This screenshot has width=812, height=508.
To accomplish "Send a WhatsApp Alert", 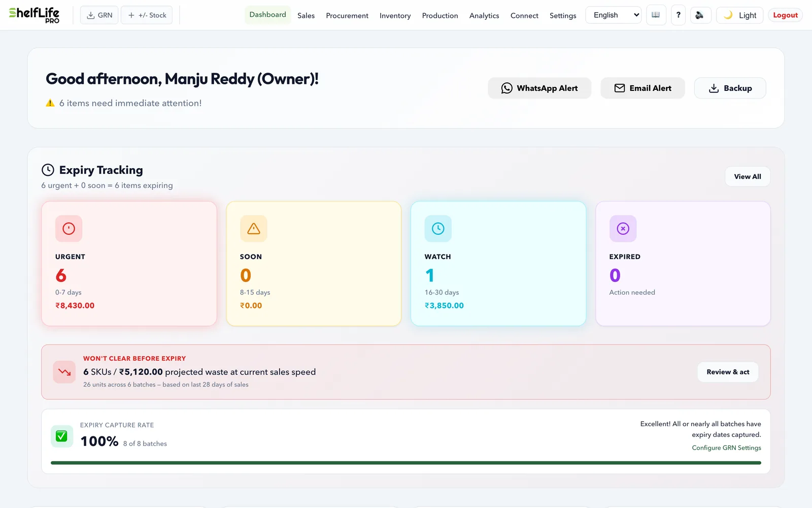I will pos(539,88).
